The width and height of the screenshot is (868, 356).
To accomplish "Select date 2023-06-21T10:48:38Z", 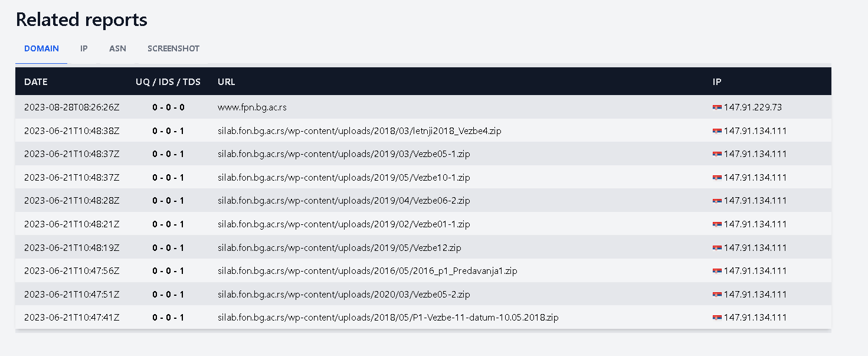I will coord(72,131).
